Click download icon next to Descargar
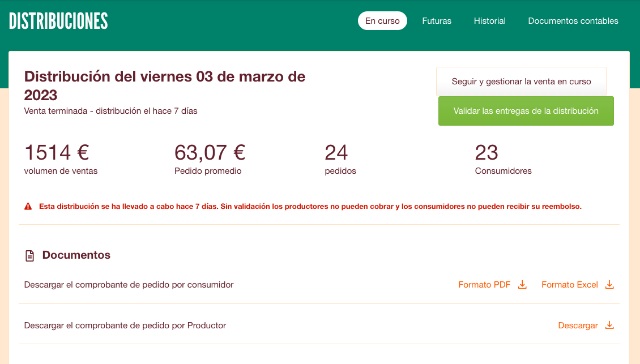The width and height of the screenshot is (640, 364). point(609,326)
